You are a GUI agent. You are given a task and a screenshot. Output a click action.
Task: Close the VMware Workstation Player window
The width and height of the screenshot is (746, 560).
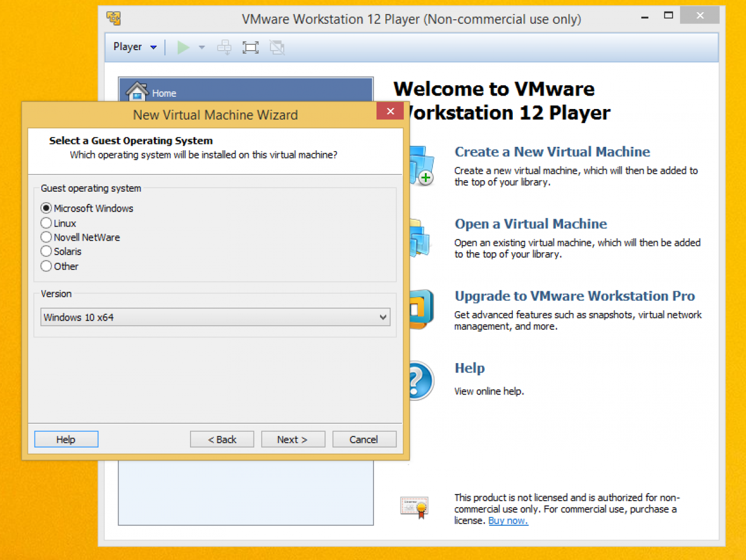click(x=700, y=16)
